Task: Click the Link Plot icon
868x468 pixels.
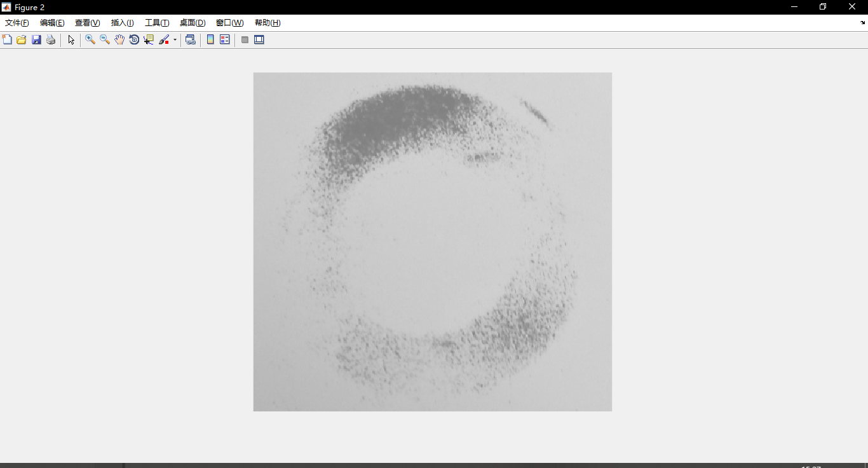Action: pyautogui.click(x=190, y=39)
